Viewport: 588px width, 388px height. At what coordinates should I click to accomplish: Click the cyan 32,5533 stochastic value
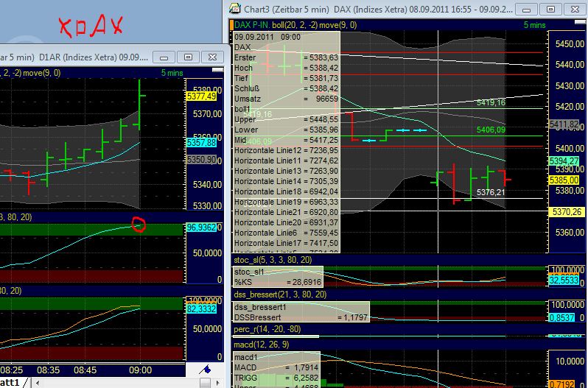(x=564, y=280)
